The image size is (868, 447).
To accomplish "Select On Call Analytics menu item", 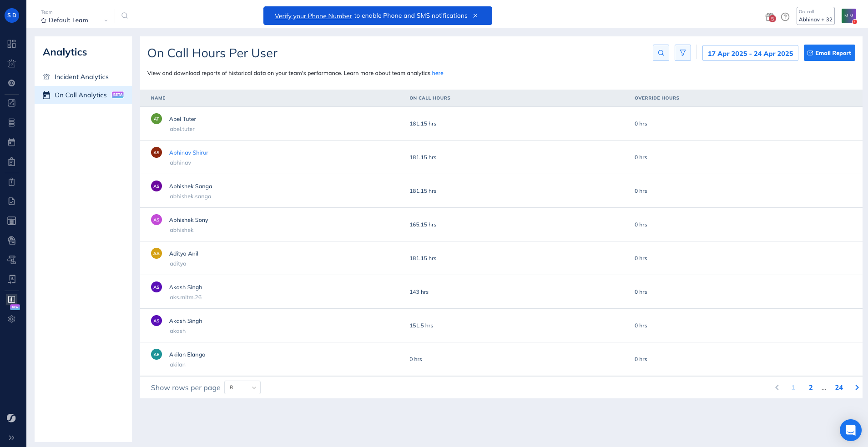I will point(81,95).
